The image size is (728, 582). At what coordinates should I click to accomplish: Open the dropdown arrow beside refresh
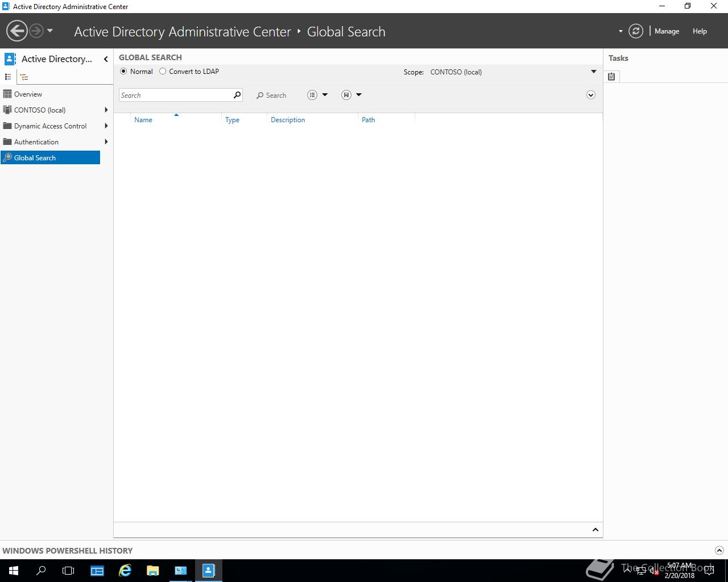(x=621, y=31)
